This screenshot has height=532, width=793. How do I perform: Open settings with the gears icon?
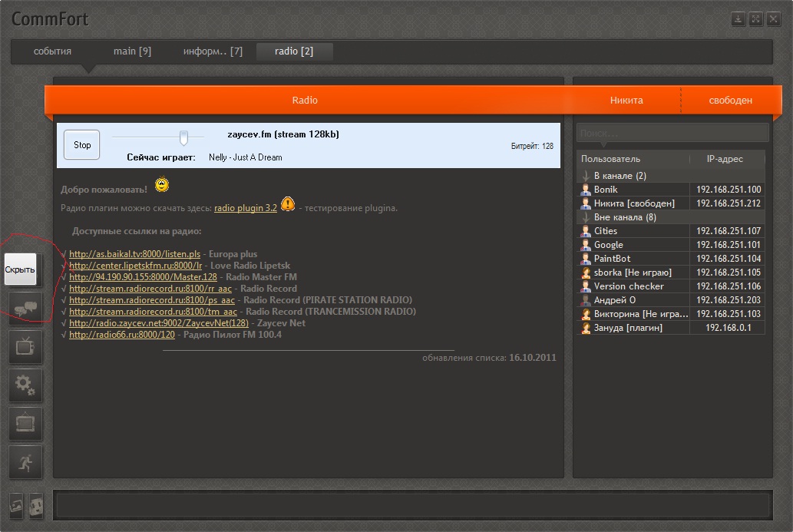click(x=25, y=385)
